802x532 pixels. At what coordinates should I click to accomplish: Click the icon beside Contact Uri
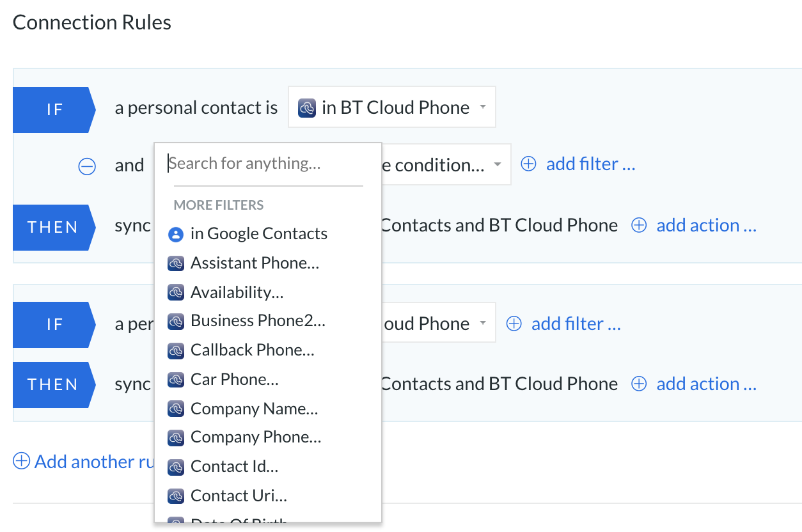[175, 496]
